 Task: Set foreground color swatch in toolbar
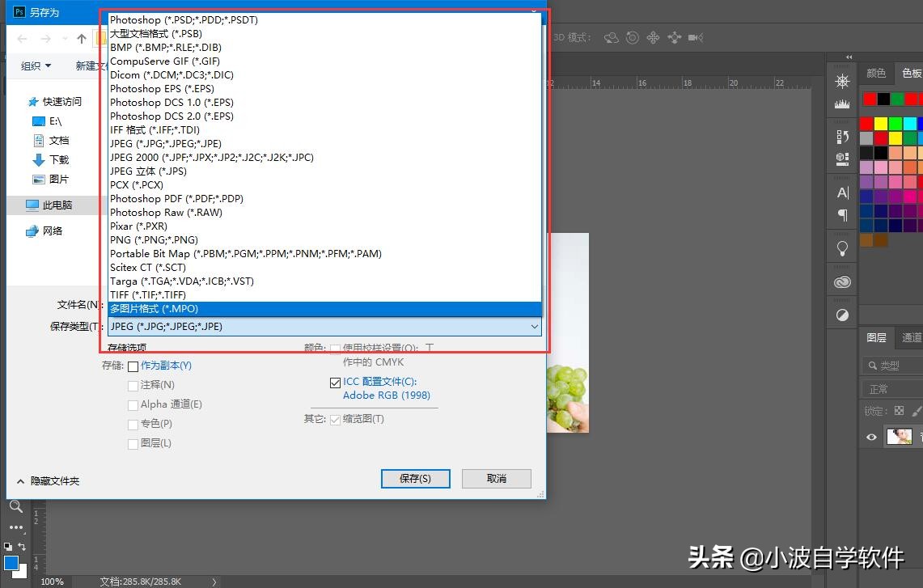[11, 563]
